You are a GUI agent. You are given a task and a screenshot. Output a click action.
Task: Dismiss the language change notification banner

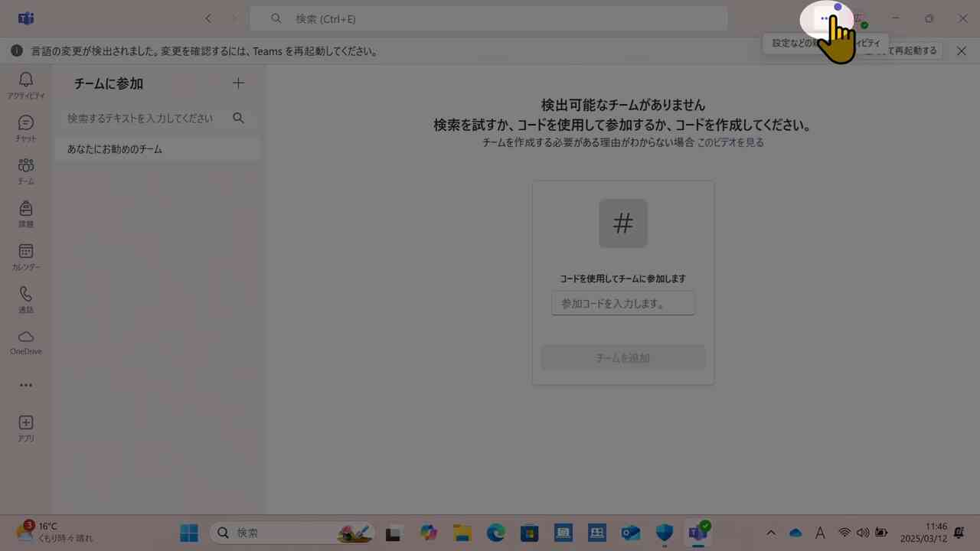962,51
